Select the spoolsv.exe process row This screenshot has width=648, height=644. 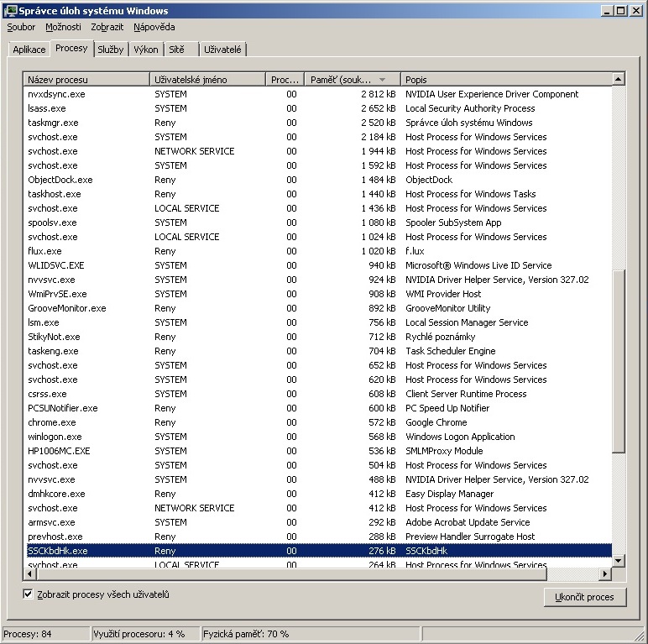[317, 223]
